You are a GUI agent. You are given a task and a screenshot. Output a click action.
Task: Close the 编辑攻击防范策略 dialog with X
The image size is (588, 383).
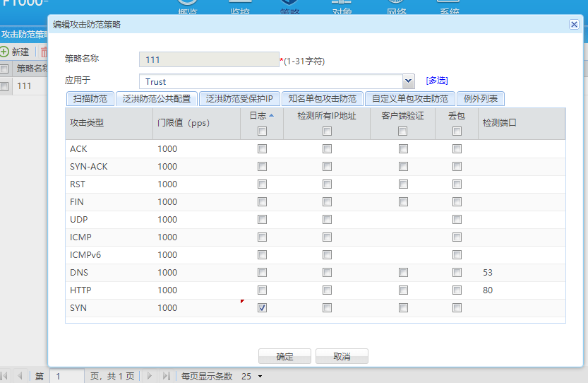tap(574, 24)
